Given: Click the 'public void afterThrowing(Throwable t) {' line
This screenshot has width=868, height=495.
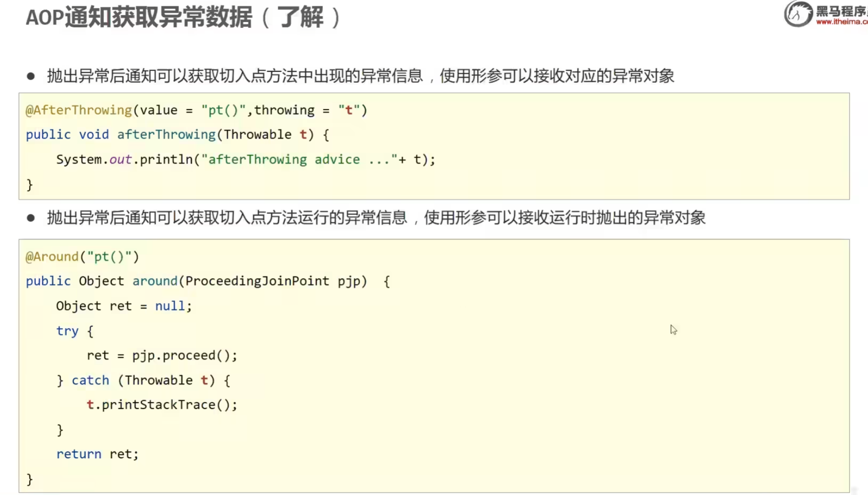Looking at the screenshot, I should 177,135.
